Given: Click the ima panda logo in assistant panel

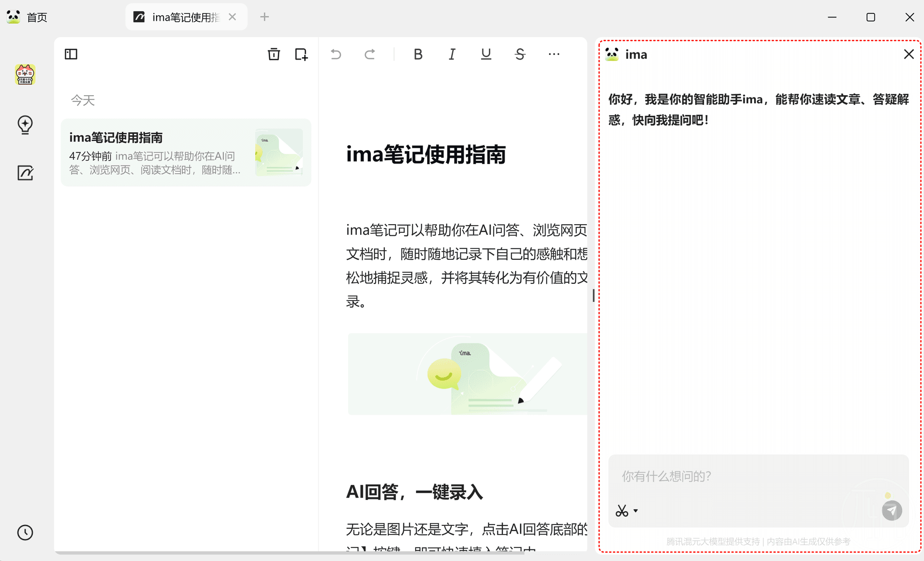Looking at the screenshot, I should [x=612, y=54].
